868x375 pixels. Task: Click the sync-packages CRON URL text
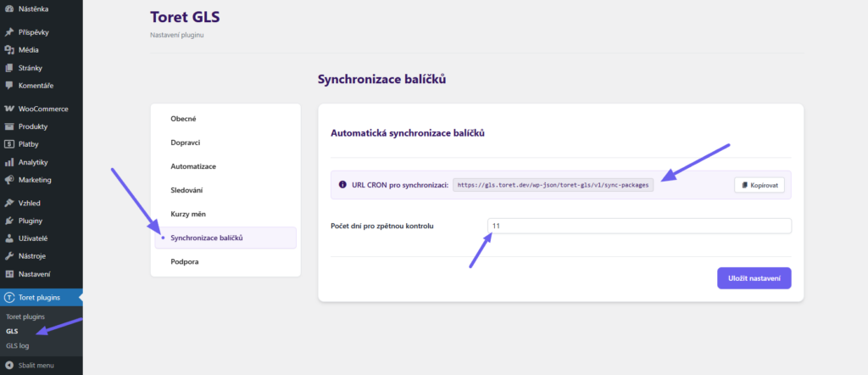pyautogui.click(x=553, y=184)
